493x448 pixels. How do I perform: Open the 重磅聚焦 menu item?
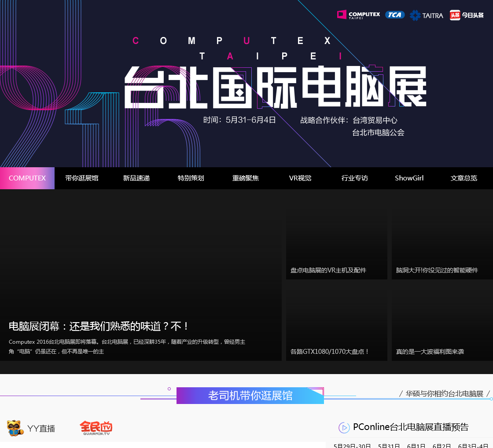246,178
